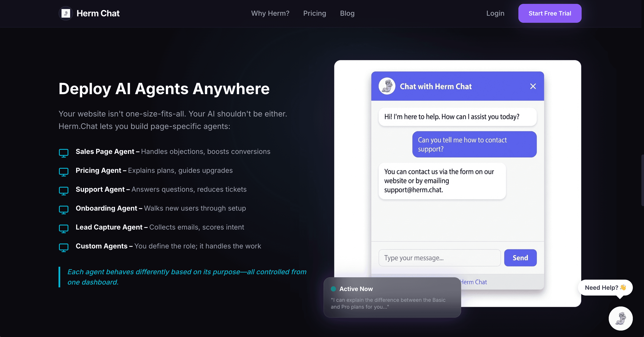
Task: Click the monitor icon beside Support Agent
Action: point(64,190)
